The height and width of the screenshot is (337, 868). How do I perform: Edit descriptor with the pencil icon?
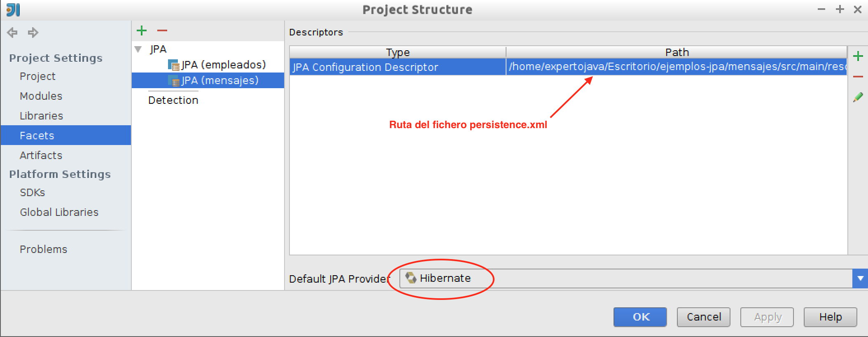pyautogui.click(x=858, y=97)
